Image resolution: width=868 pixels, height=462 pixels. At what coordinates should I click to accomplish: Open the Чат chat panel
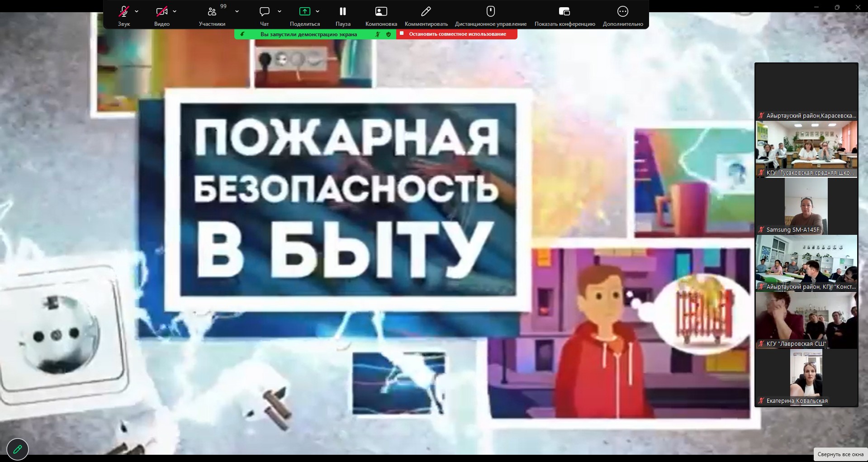tap(265, 12)
